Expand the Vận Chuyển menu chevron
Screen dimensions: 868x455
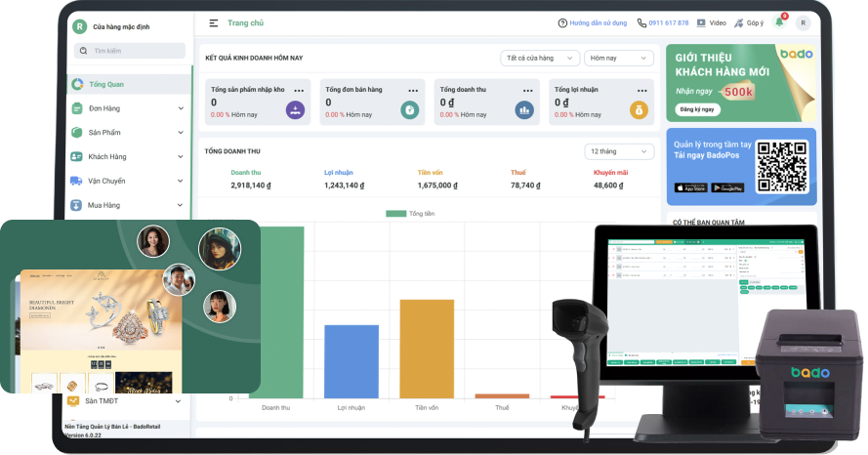[181, 181]
